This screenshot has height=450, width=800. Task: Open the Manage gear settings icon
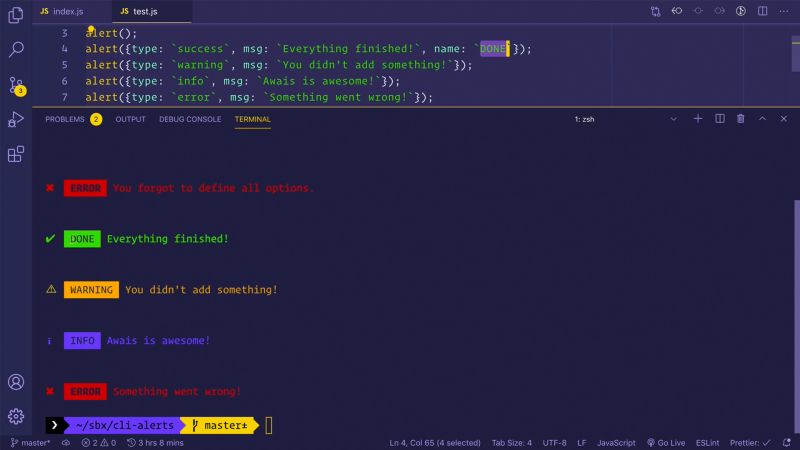(16, 416)
